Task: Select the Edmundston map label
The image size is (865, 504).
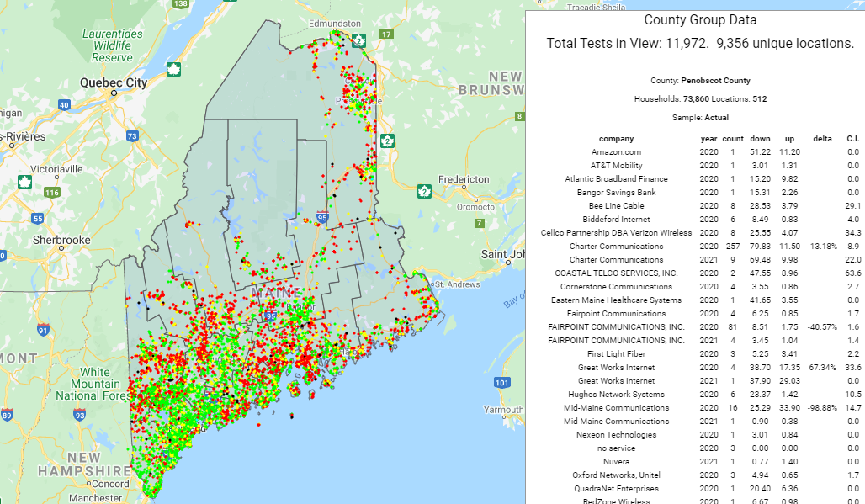Action: pos(335,24)
